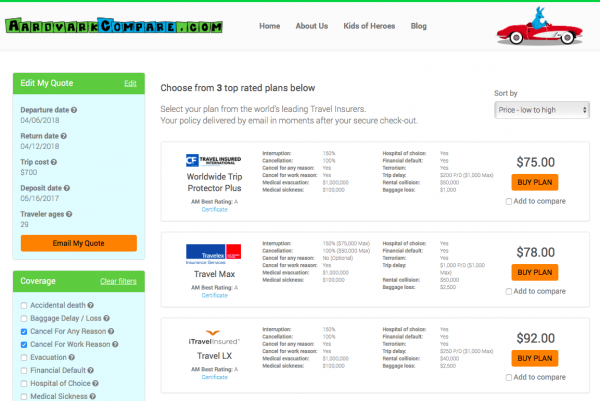
Task: Uncheck Cancel For Any Reason filter
Action: (x=24, y=331)
